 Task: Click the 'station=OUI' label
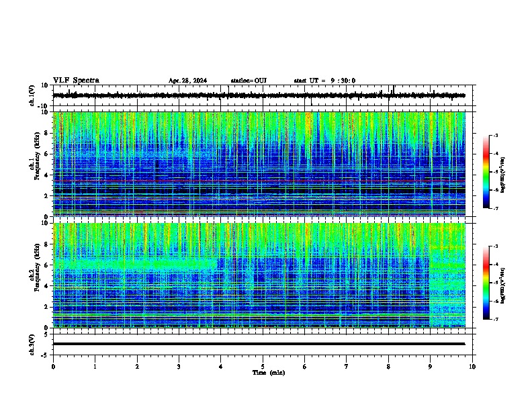(249, 81)
